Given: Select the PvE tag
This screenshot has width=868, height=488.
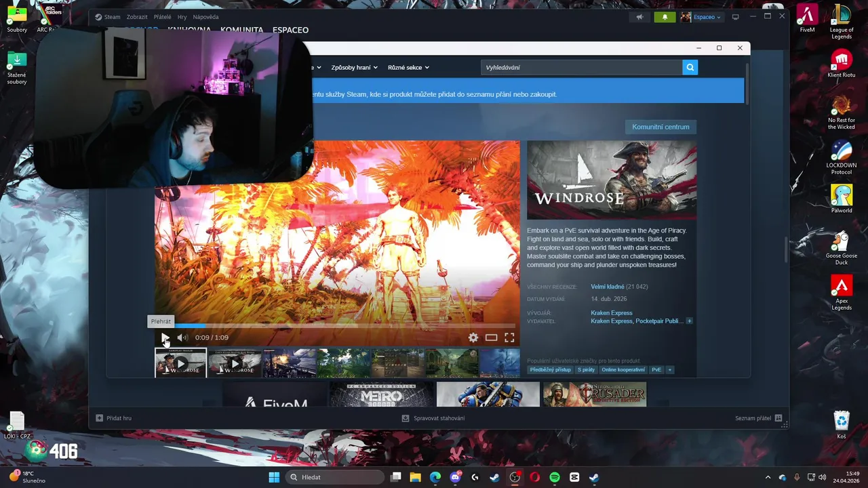Looking at the screenshot, I should coord(656,370).
